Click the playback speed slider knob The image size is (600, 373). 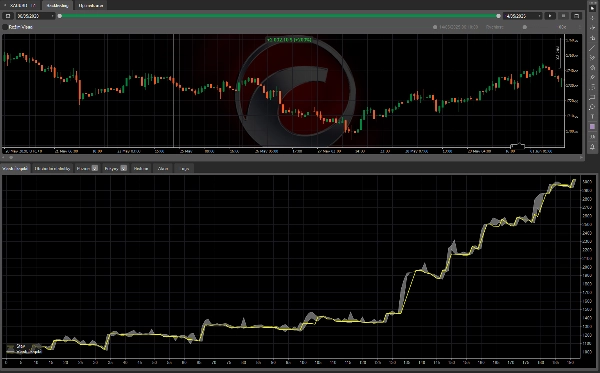[525, 27]
